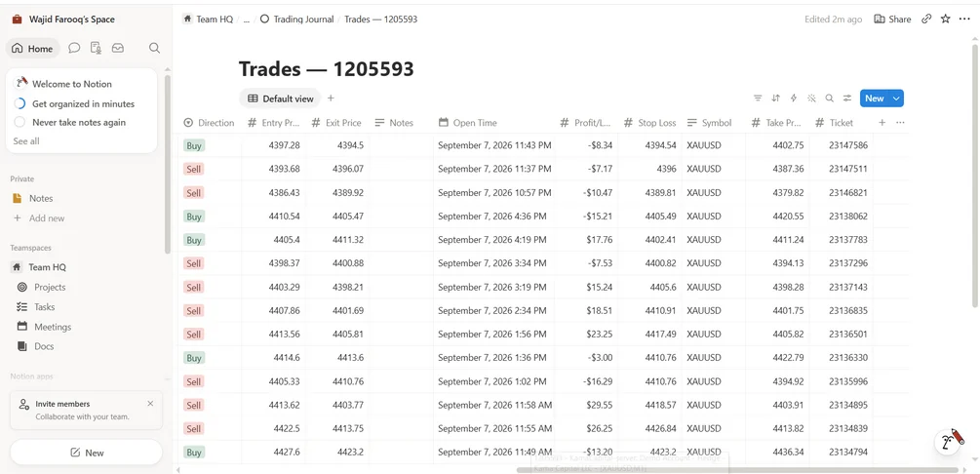Expand the collapsed breadcrumb ellipsis
The width and height of the screenshot is (980, 474).
(247, 20)
